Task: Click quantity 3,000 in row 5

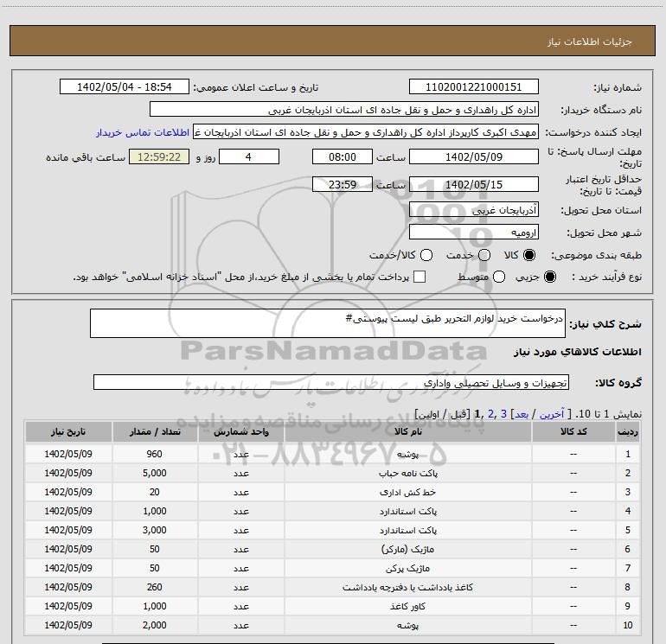Action: click(155, 530)
